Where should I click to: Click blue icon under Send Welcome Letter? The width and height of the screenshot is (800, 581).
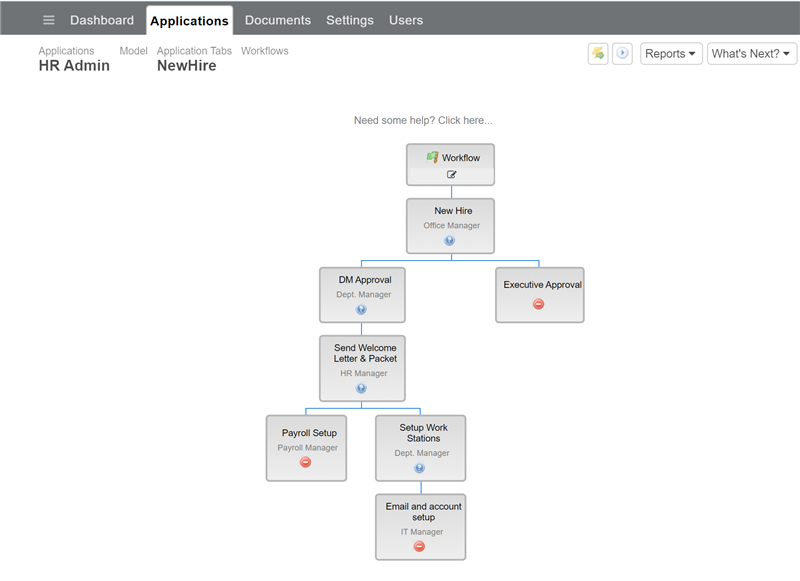tap(361, 389)
